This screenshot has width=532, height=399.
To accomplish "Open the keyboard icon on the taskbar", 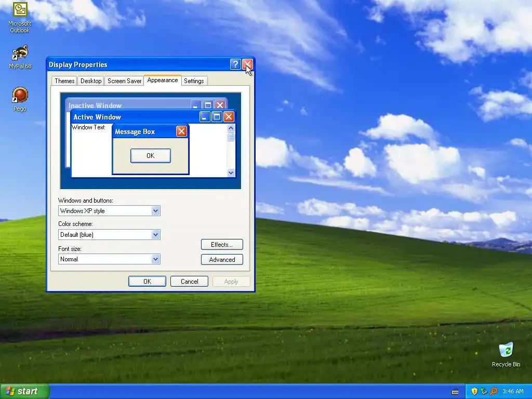I will tap(455, 392).
